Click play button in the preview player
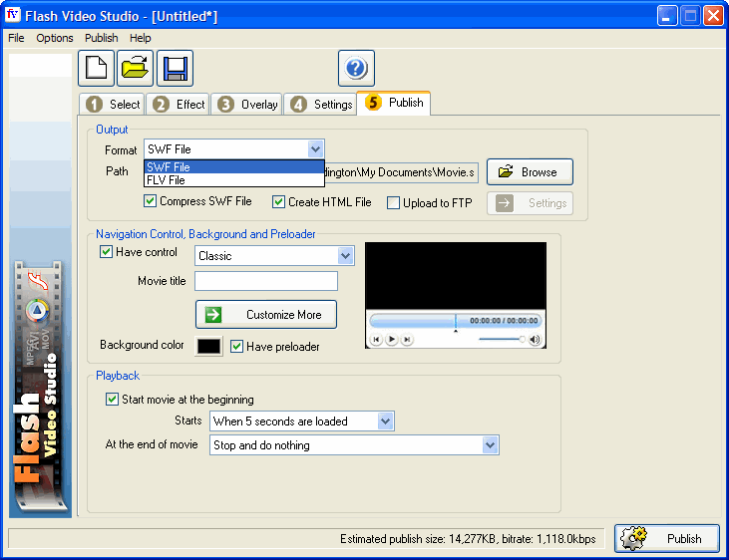729x560 pixels. (x=392, y=339)
